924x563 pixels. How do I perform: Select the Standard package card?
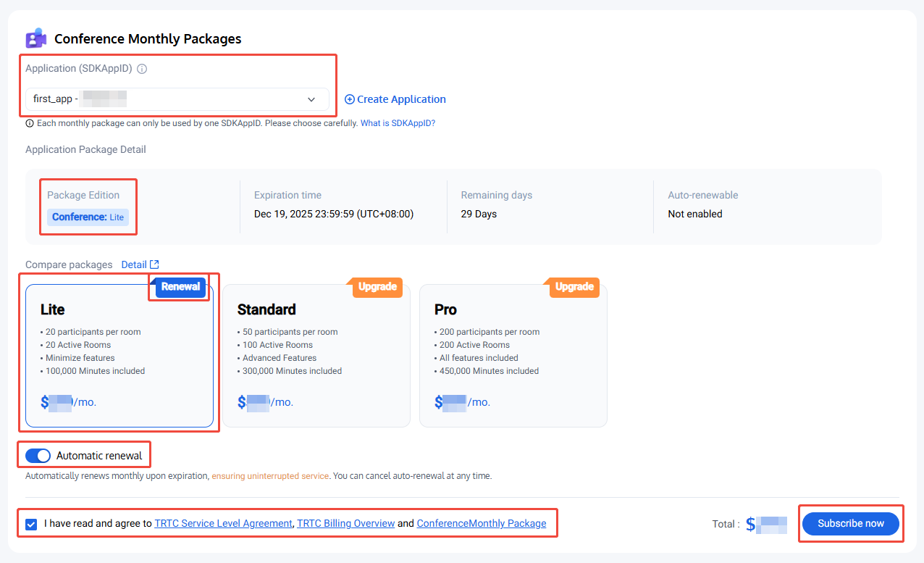click(x=316, y=355)
